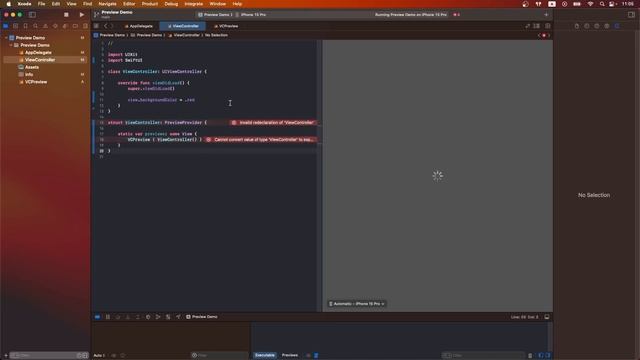
Task: Open the Debug menu in menu bar
Action: (171, 4)
